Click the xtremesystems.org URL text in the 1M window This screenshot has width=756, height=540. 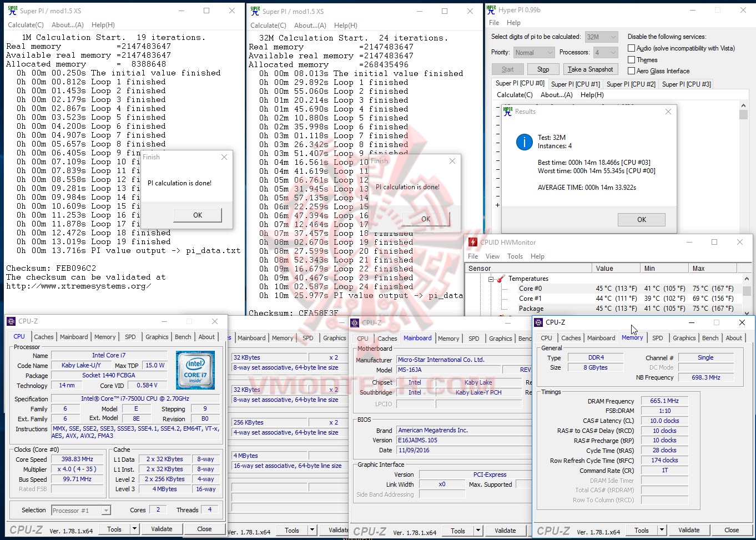79,286
